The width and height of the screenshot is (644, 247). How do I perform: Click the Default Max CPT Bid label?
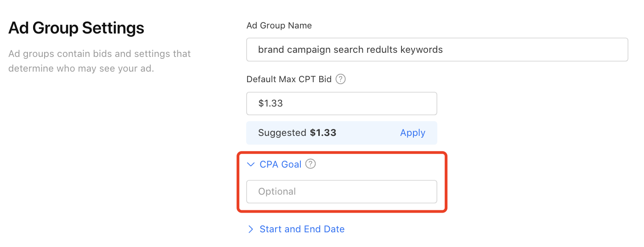click(289, 79)
